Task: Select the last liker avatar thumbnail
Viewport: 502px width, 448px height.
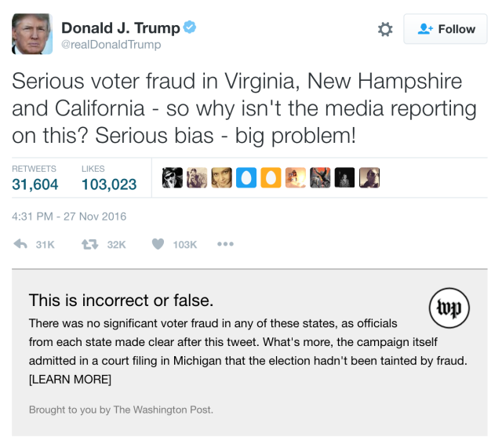Action: 369,178
